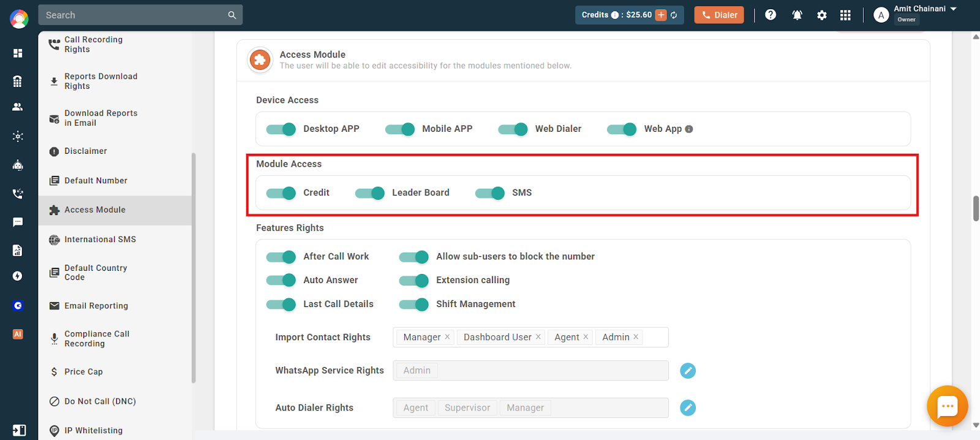Viewport: 980px width, 440px height.
Task: Click the credits info icon
Action: [x=615, y=15]
